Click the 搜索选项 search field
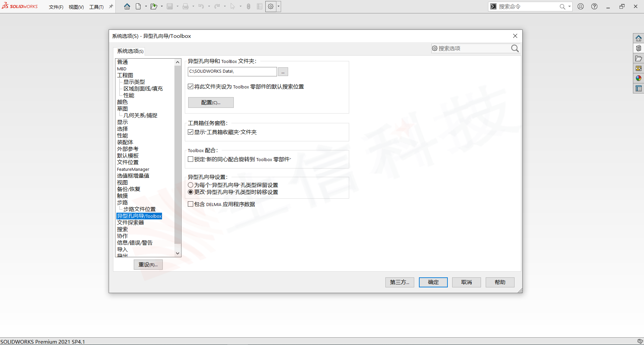Viewport: 644px width, 345px height. pos(471,49)
